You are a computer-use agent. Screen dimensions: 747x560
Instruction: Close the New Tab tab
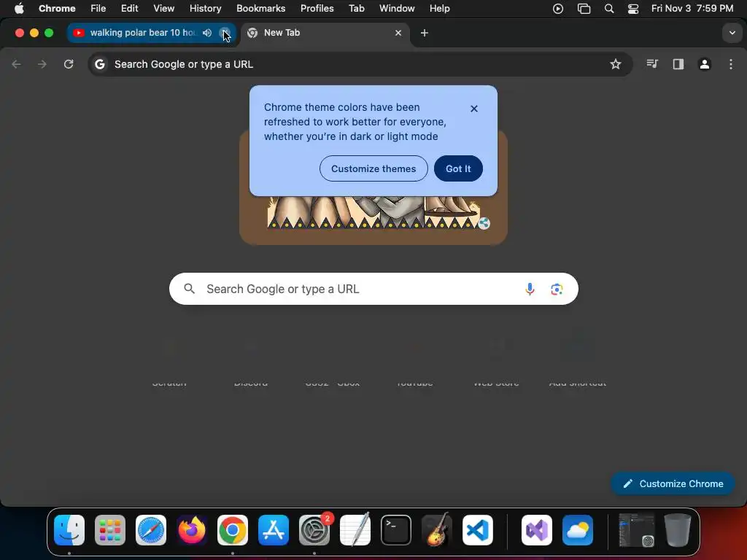(398, 33)
